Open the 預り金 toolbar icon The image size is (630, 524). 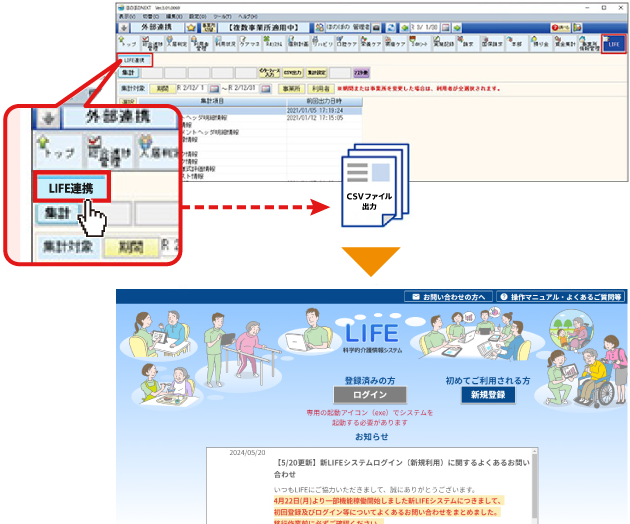540,43
